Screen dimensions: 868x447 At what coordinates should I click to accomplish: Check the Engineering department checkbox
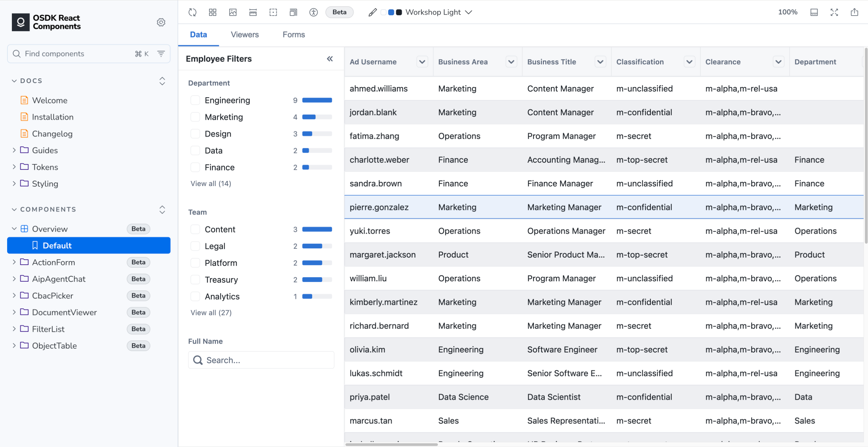coord(195,100)
